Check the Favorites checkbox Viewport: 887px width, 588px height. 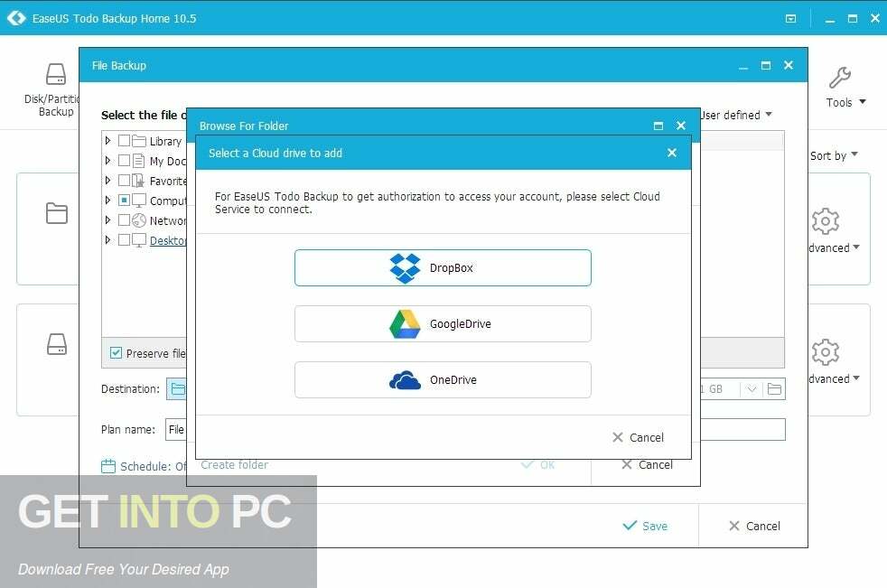pyautogui.click(x=124, y=181)
